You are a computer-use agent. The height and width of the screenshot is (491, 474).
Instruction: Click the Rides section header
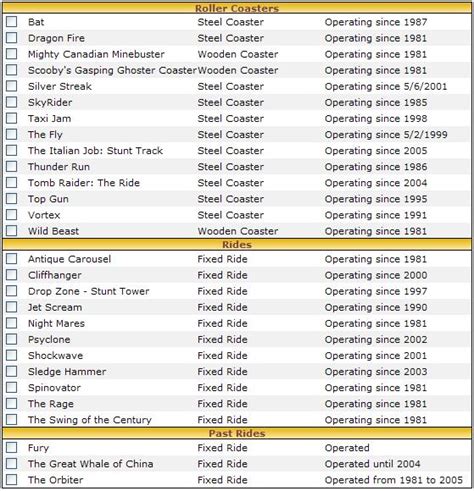coord(237,245)
